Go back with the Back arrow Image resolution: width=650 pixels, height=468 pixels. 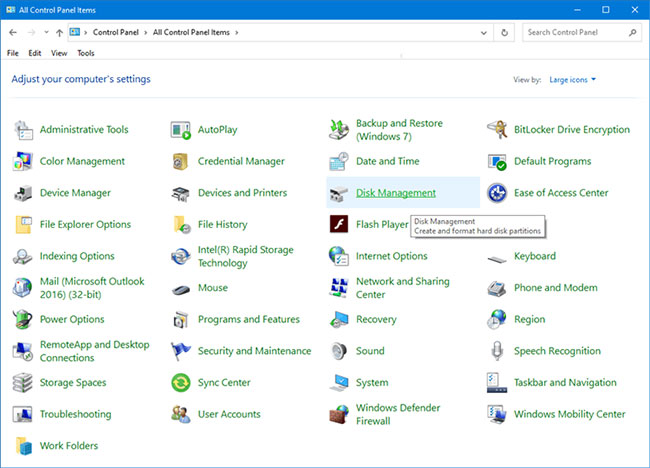pos(13,32)
